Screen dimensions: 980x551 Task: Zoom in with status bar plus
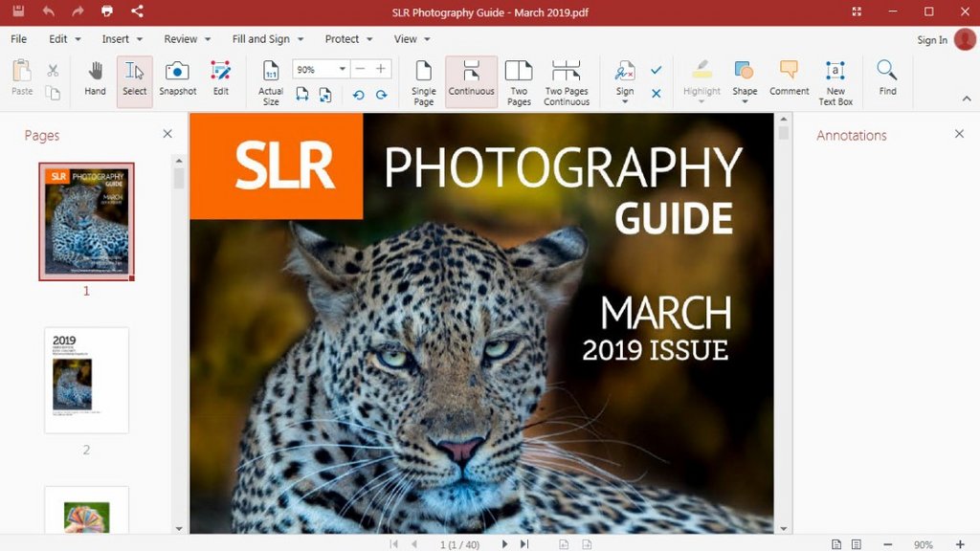[960, 544]
